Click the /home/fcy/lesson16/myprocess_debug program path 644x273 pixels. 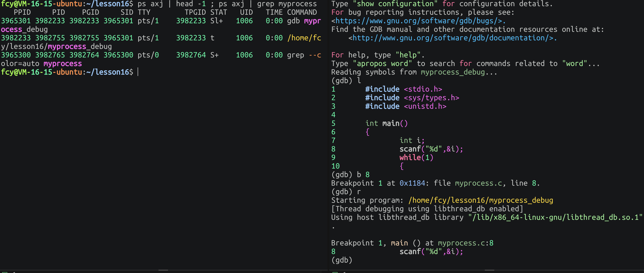pos(481,200)
